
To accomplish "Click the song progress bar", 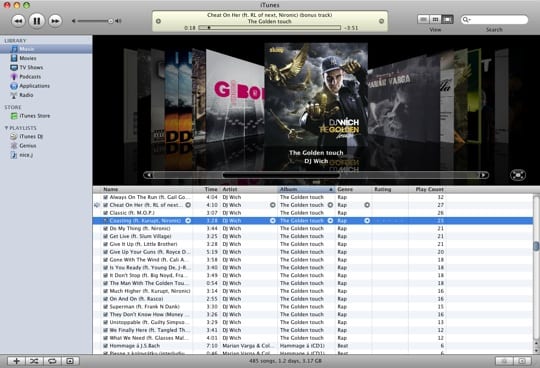I will click(x=270, y=28).
